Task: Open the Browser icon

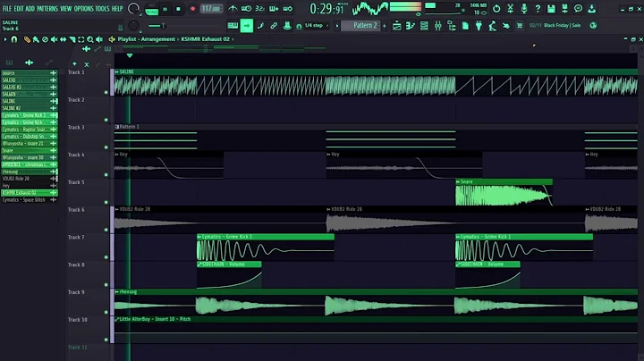Action: pyautogui.click(x=452, y=26)
